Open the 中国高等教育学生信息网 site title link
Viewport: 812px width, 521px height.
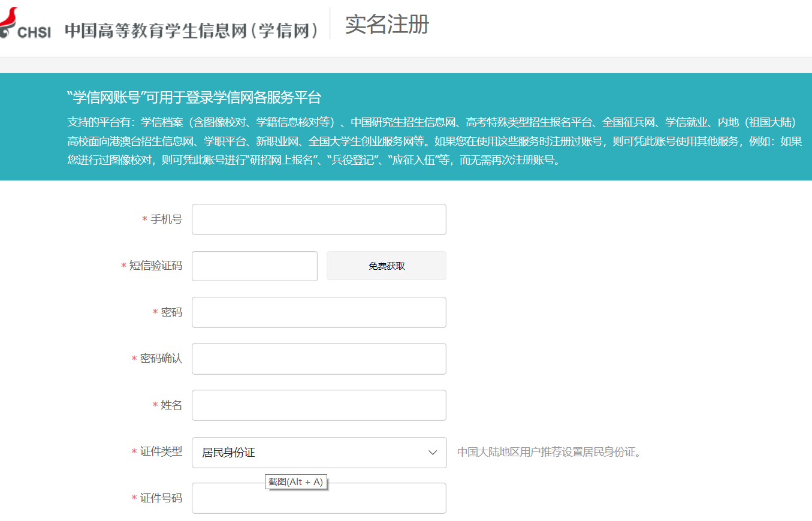[193, 30]
